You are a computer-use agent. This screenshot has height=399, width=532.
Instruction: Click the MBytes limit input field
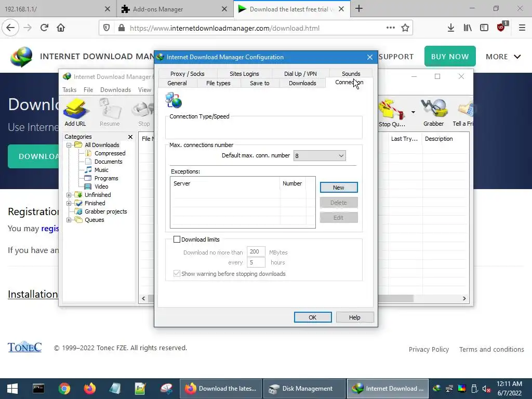click(256, 252)
